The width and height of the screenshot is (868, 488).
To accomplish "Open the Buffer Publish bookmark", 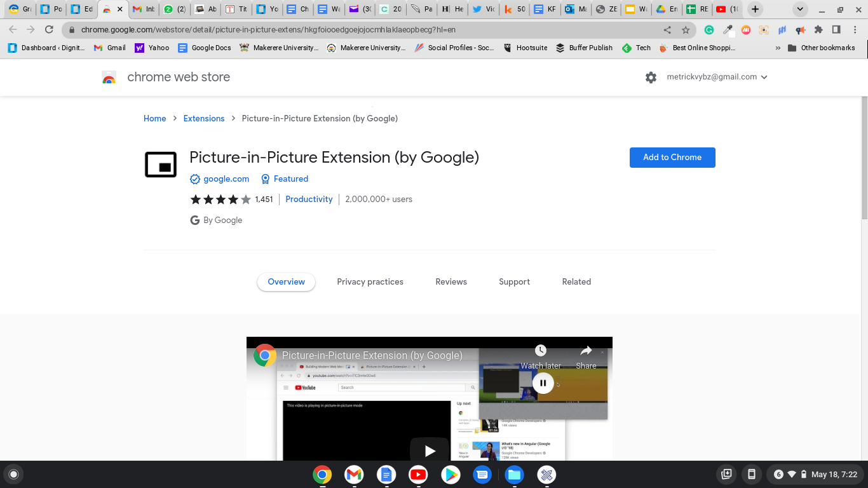I will click(584, 48).
